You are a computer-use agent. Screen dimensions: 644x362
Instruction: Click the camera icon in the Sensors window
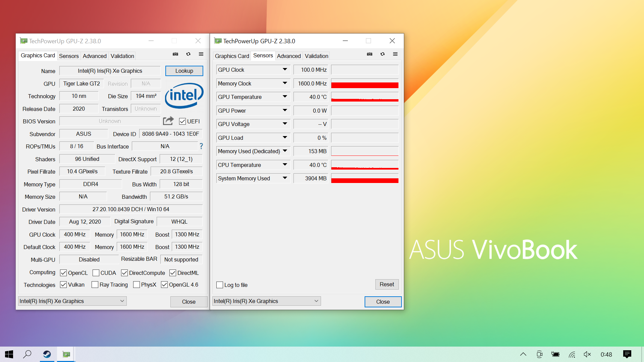pyautogui.click(x=370, y=54)
